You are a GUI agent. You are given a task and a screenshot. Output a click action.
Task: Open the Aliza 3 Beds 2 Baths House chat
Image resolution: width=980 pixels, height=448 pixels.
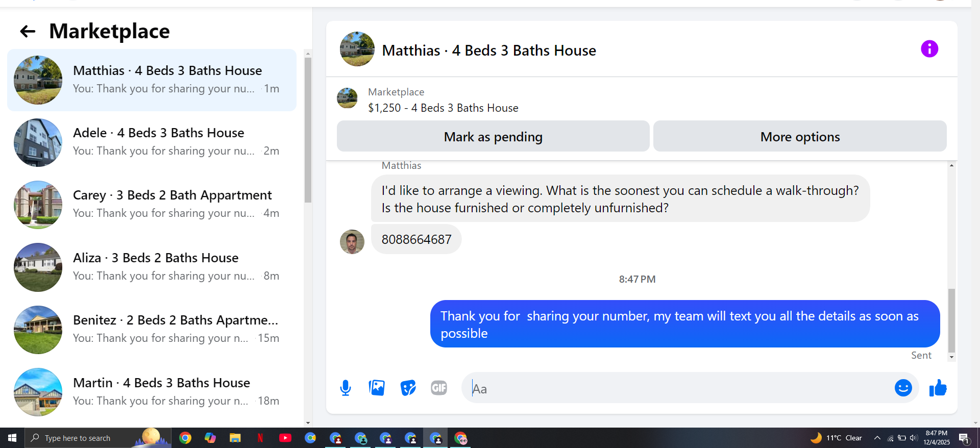(152, 267)
